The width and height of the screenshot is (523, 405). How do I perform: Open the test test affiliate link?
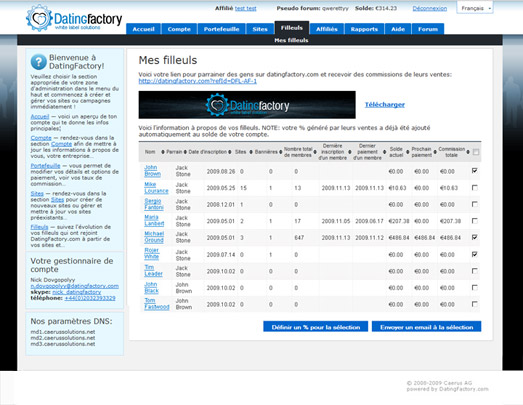point(245,8)
